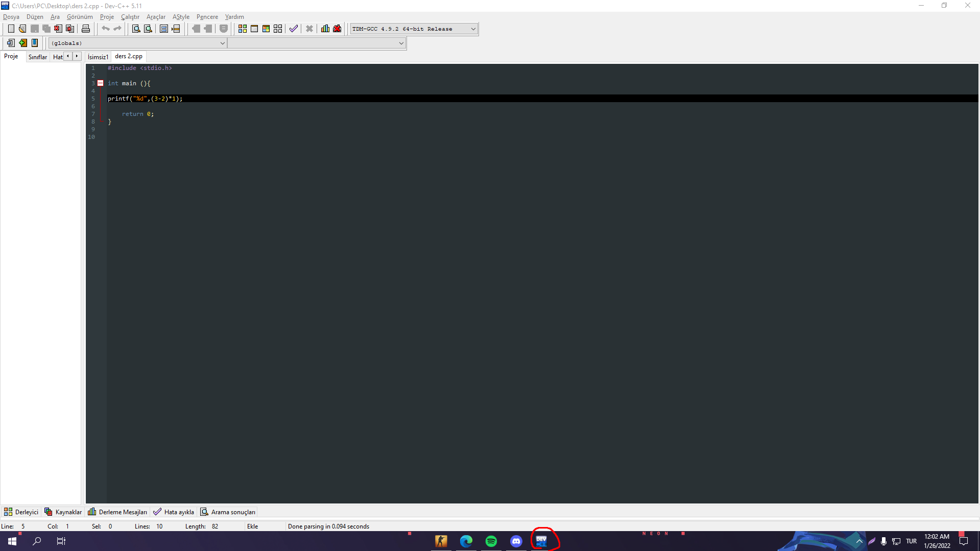The height and width of the screenshot is (551, 980).
Task: Click the return 0; line in code
Action: (x=138, y=114)
